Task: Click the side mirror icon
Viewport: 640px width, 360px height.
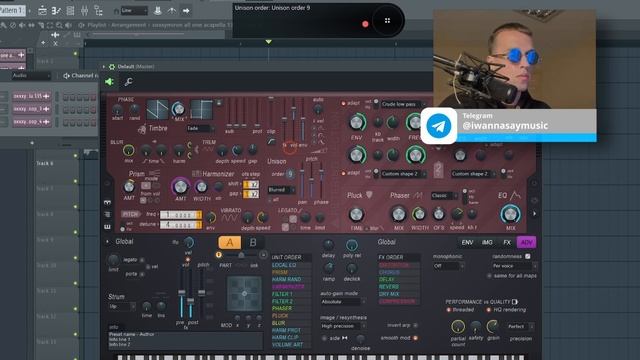Action: click(345, 338)
